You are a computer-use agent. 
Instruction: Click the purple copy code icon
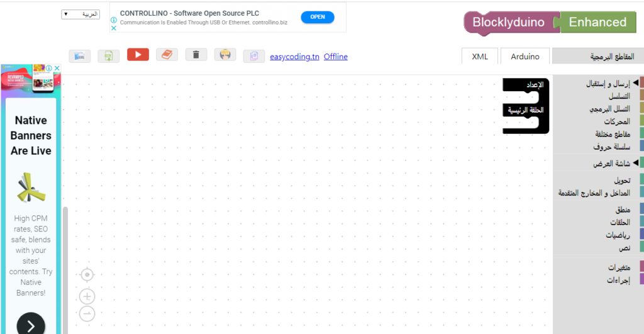point(254,55)
